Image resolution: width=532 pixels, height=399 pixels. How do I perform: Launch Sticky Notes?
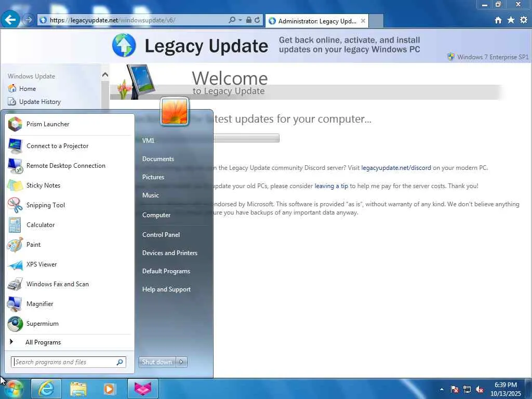(x=69, y=185)
